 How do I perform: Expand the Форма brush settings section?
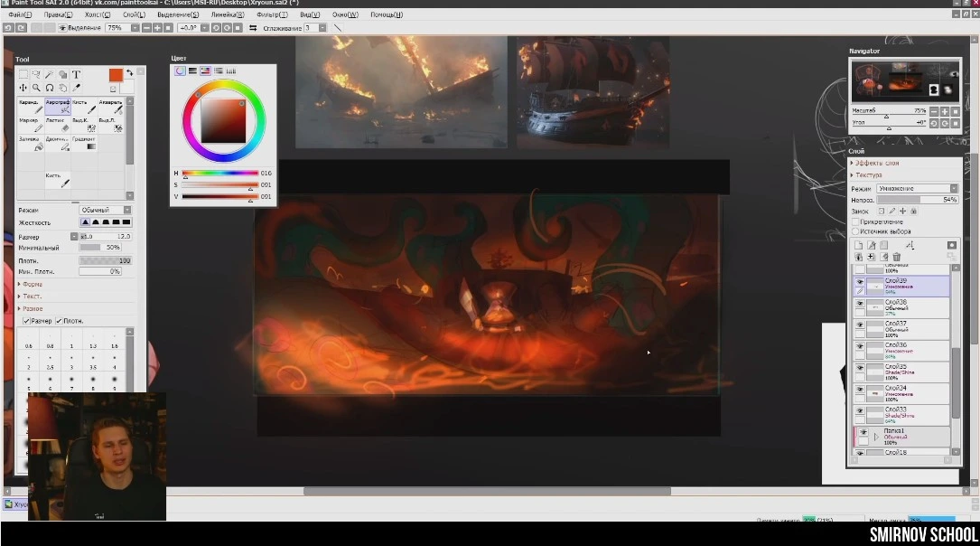tap(33, 284)
